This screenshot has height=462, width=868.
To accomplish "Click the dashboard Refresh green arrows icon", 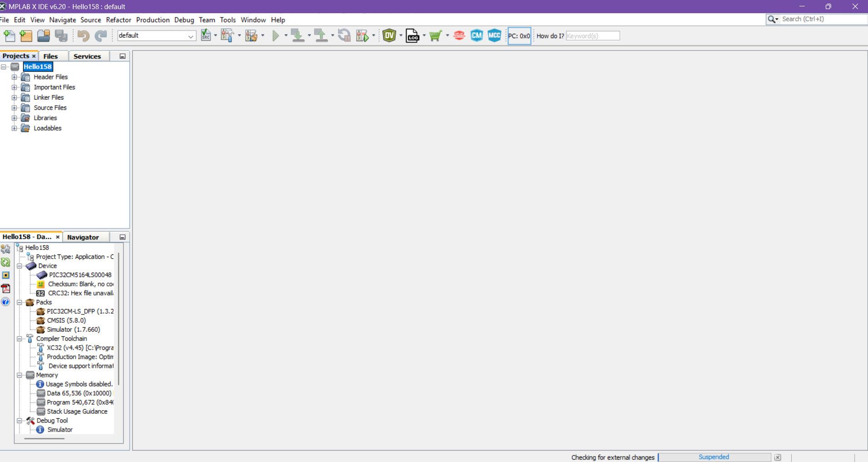I will click(x=5, y=262).
